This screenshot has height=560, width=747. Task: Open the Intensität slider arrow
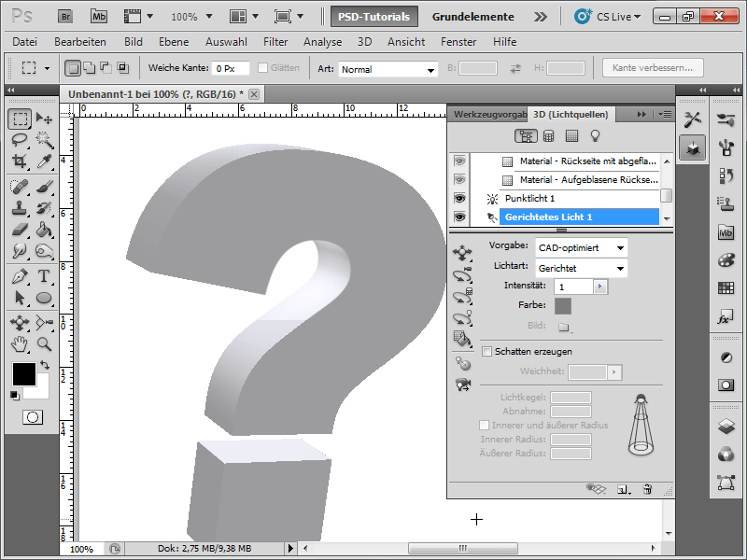[600, 287]
